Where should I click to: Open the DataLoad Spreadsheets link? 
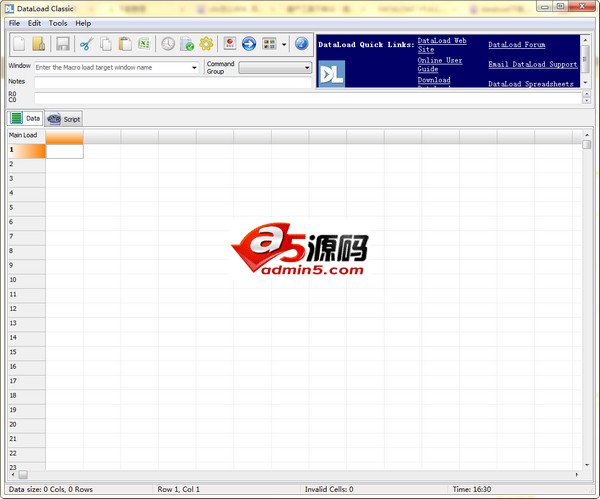[x=531, y=84]
